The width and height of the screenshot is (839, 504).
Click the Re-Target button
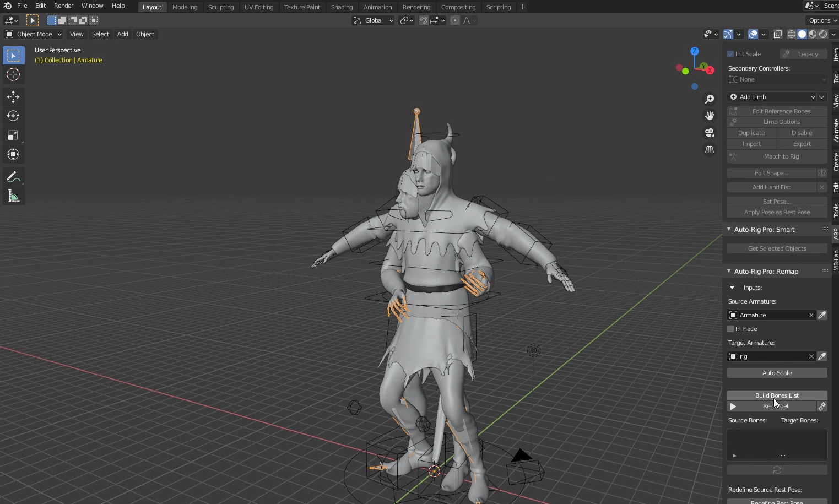772,406
